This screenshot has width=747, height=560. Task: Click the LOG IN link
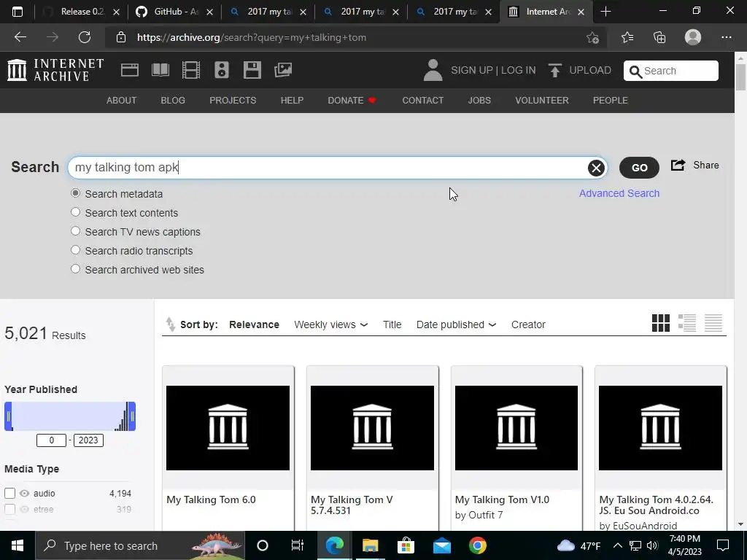coord(519,71)
